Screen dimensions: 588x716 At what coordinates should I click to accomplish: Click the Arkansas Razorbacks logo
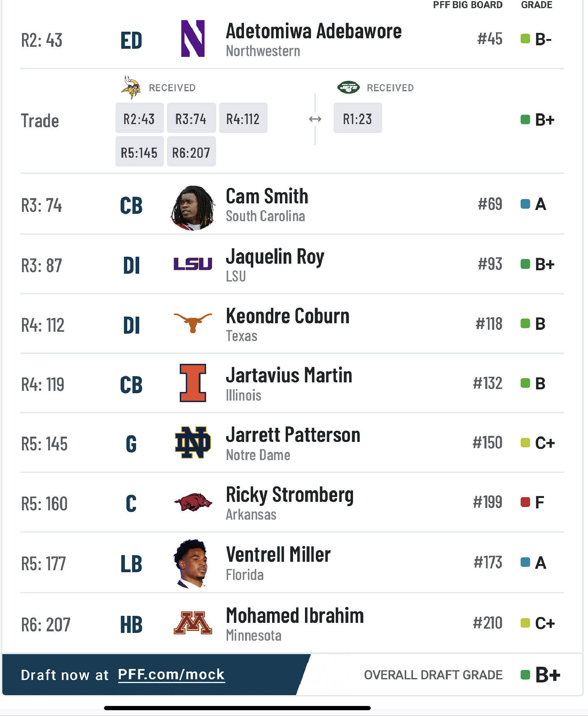(193, 502)
